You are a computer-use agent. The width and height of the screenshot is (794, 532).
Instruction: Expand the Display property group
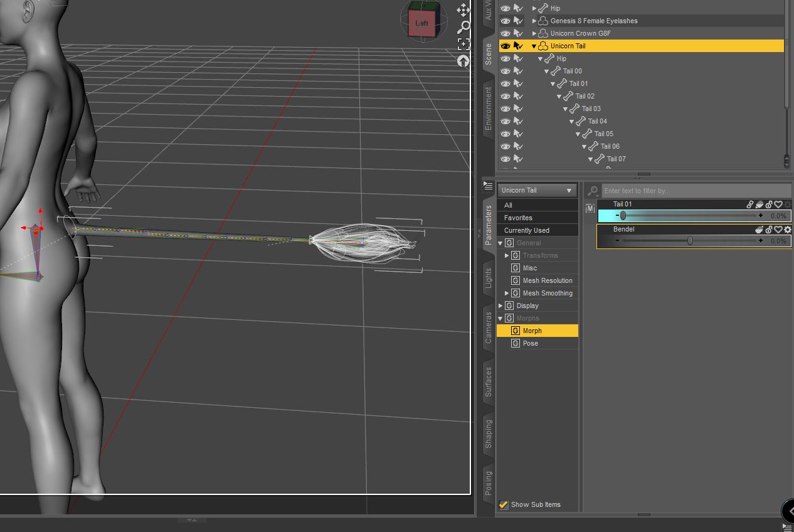[500, 306]
